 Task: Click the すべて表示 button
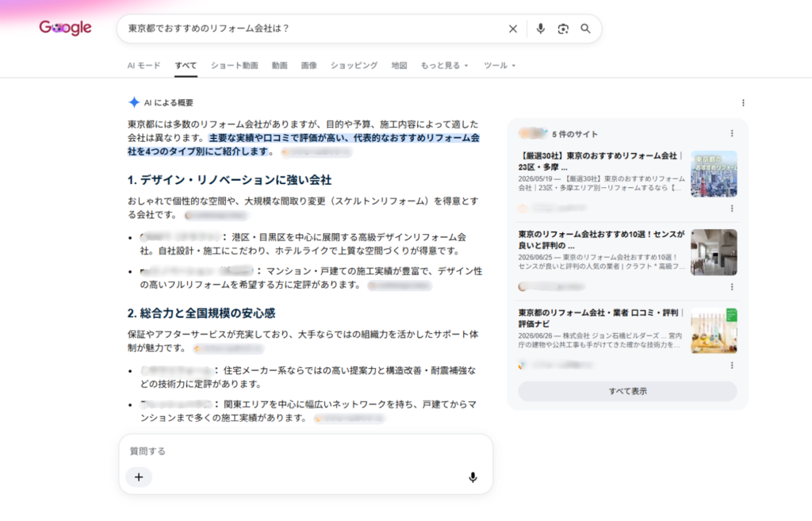click(x=627, y=391)
